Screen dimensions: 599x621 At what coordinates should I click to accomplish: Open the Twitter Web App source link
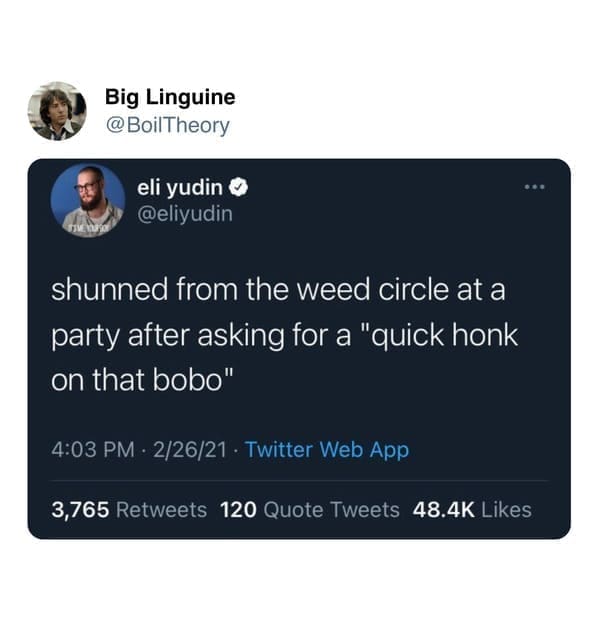point(327,450)
